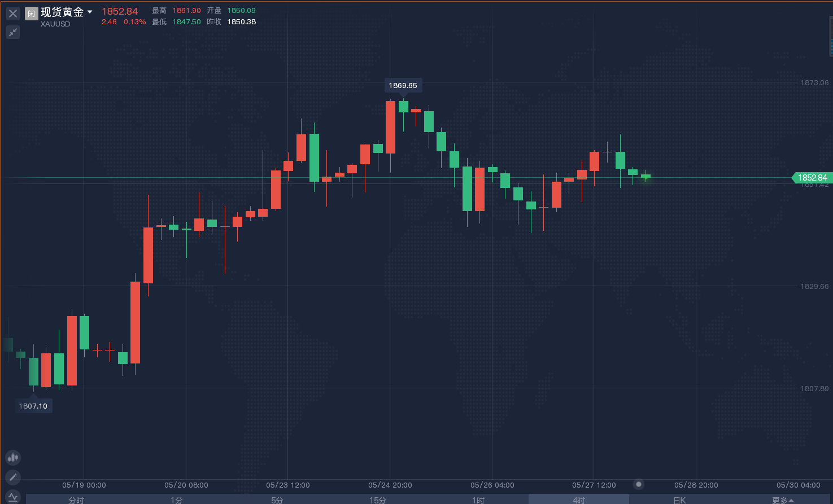
Task: Switch to the 5分 timeframe tab
Action: [277, 499]
